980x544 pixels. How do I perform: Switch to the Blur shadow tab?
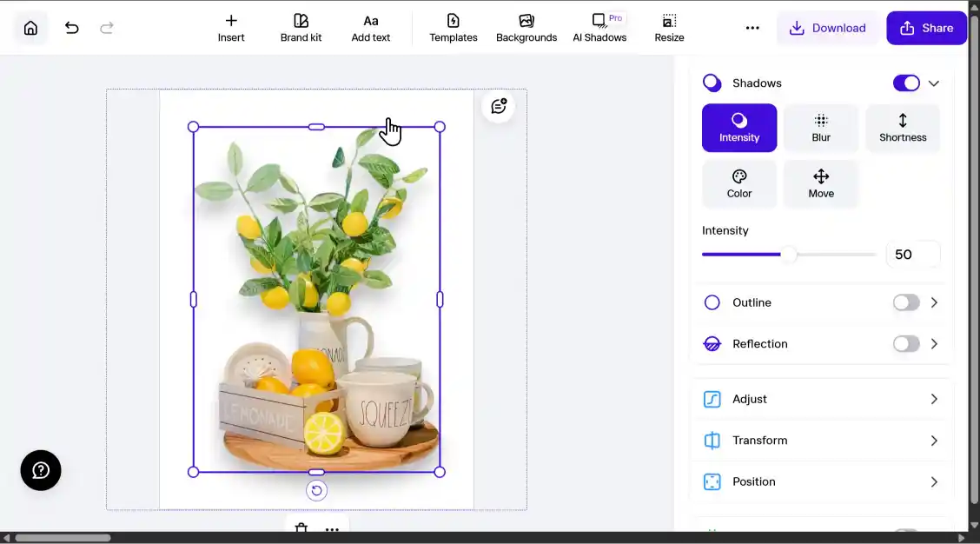820,127
